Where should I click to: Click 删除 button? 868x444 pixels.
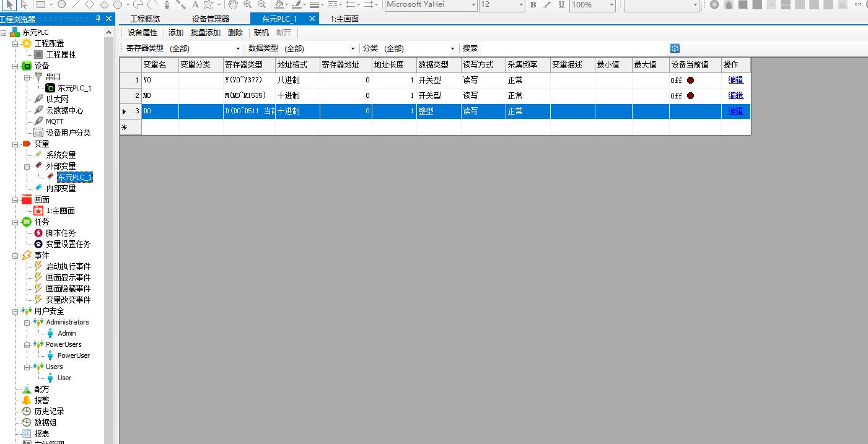click(235, 32)
